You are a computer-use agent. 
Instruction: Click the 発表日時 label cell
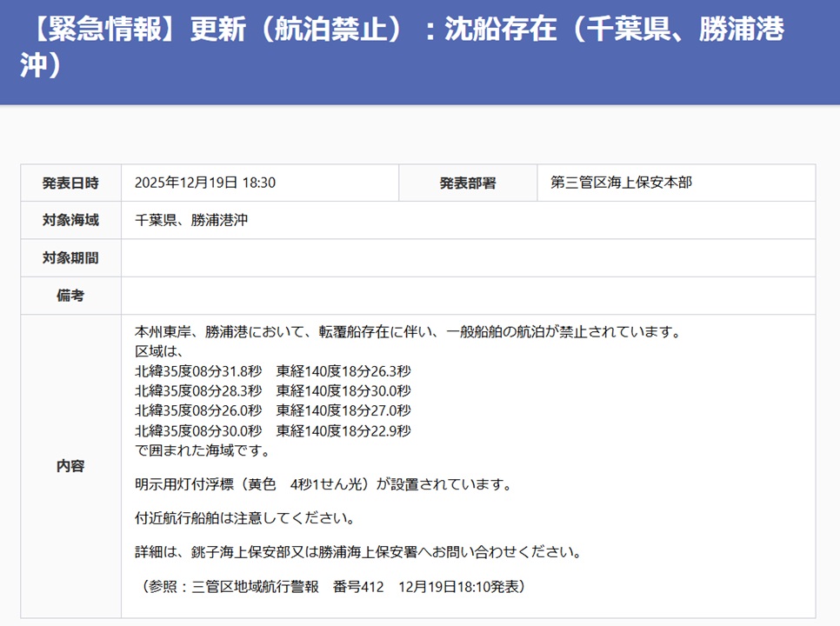tap(70, 183)
